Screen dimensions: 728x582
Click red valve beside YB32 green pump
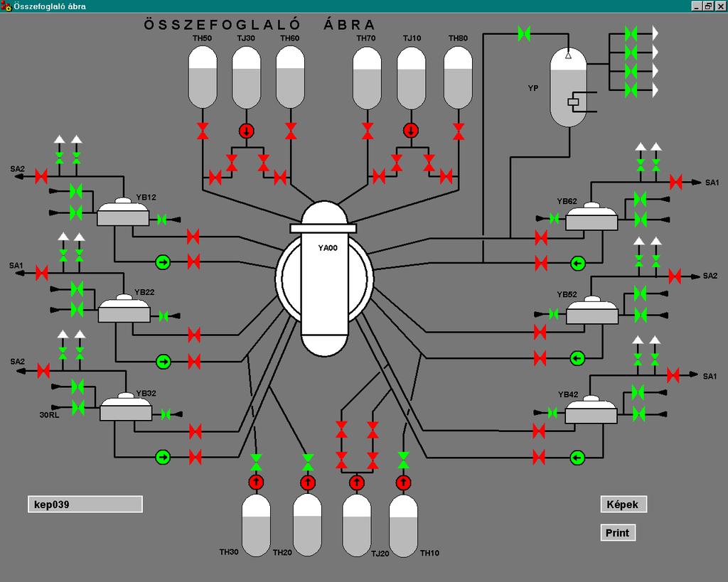[x=195, y=457]
